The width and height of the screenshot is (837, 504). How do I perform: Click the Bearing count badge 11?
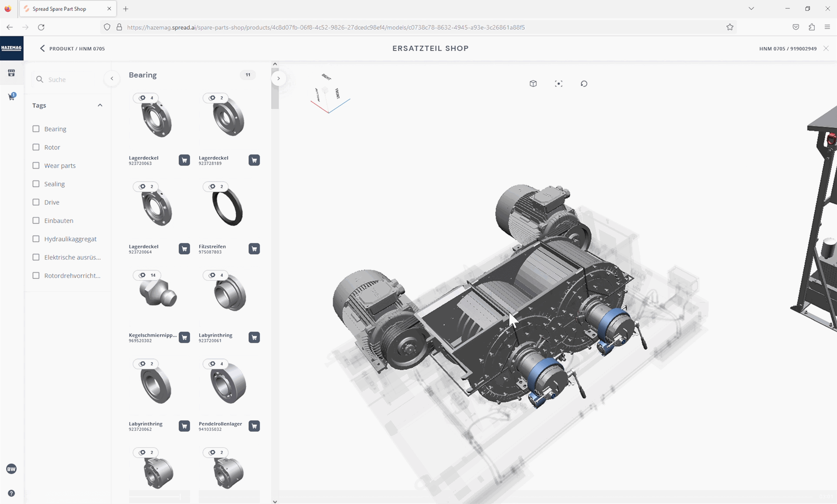tap(248, 75)
